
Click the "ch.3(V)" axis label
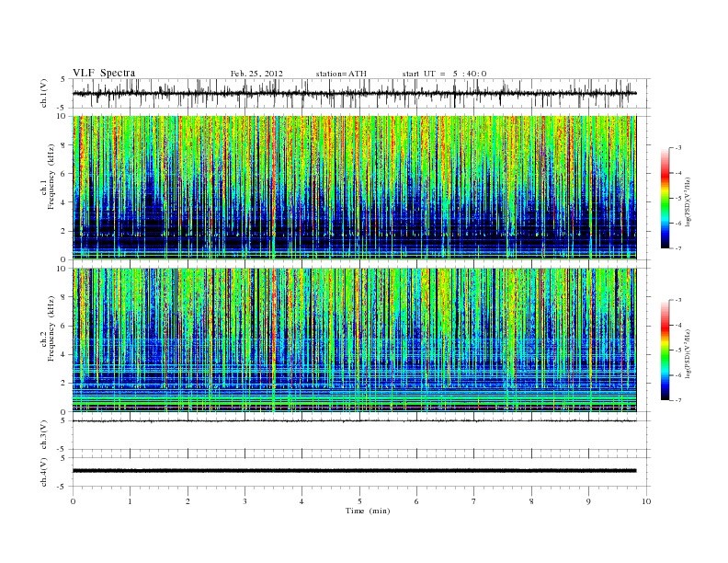coord(44,435)
